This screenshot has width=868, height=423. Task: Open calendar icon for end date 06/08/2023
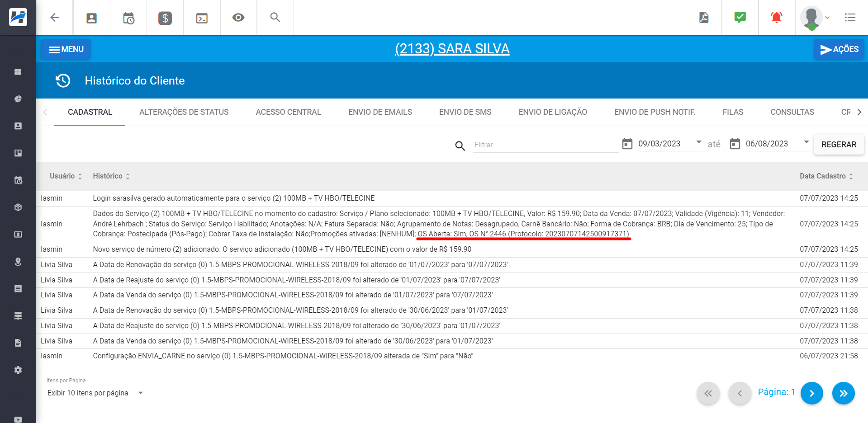[735, 144]
